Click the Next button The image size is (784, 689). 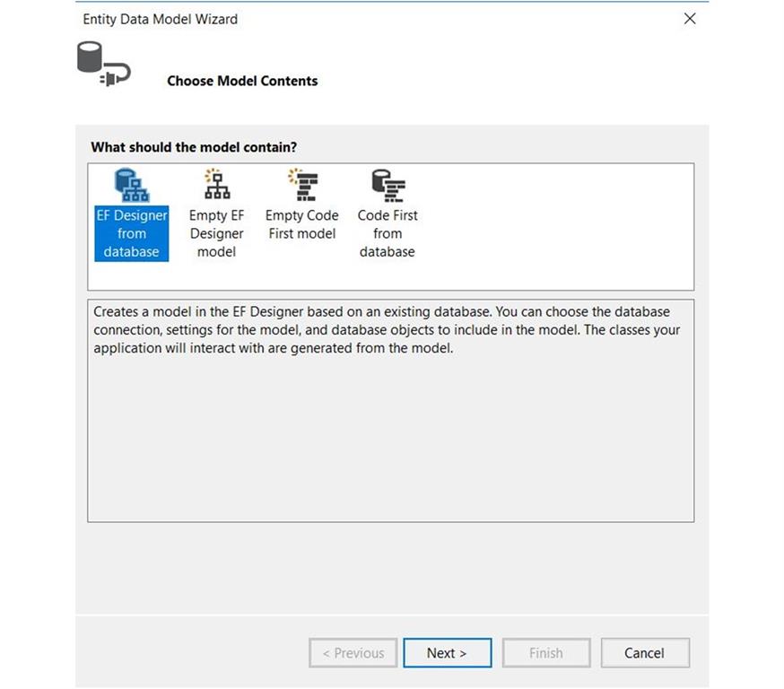coord(447,653)
